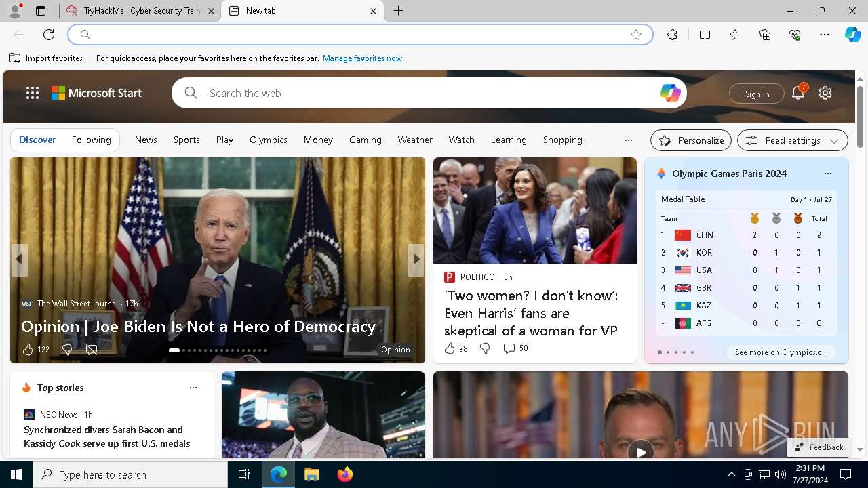
Task: Open the News category
Action: [146, 140]
